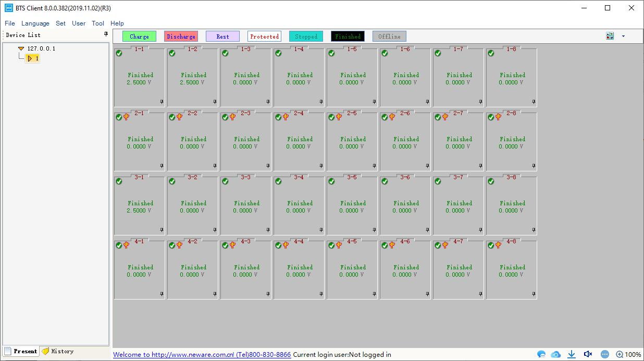Click the cloud sync icon in status bar
The width and height of the screenshot is (644, 361).
click(x=556, y=355)
